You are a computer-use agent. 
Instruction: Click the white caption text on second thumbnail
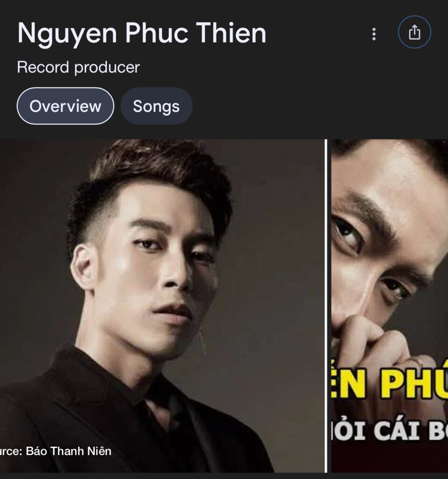(x=390, y=430)
